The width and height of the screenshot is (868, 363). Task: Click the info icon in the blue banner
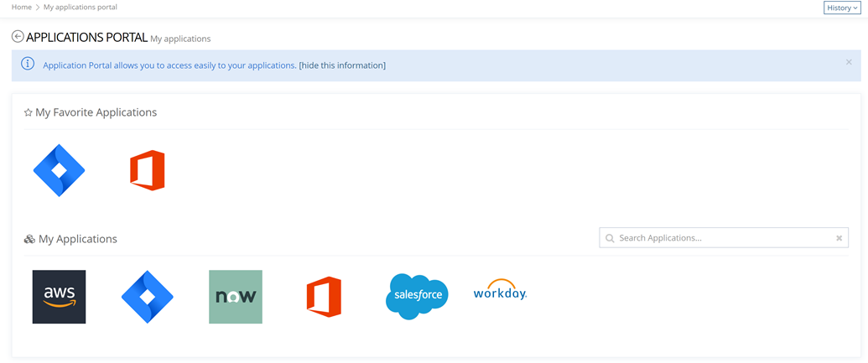pos(28,65)
